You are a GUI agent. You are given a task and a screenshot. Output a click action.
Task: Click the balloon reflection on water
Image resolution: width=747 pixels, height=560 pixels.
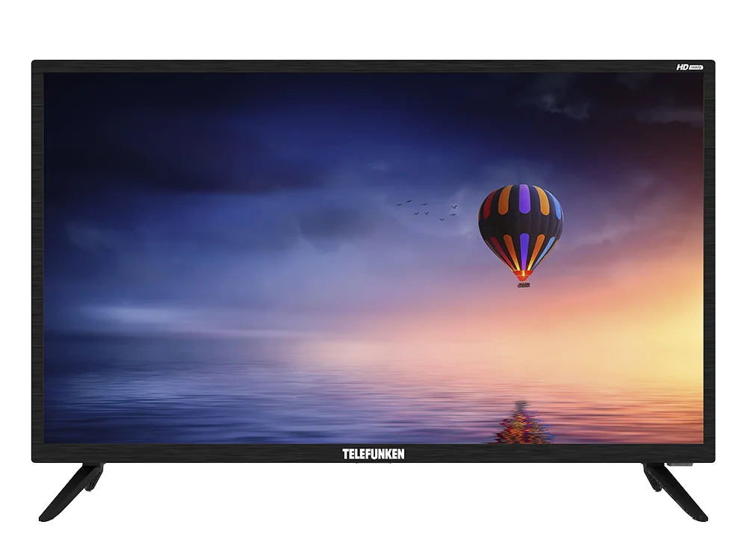pyautogui.click(x=521, y=422)
